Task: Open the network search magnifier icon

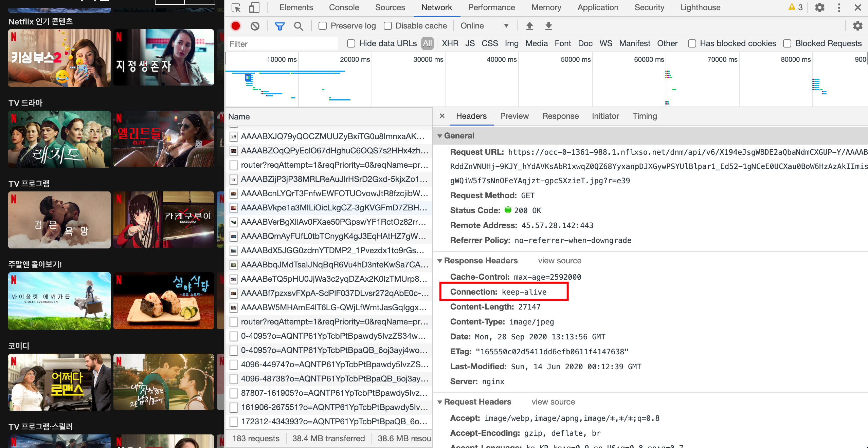Action: pyautogui.click(x=299, y=26)
